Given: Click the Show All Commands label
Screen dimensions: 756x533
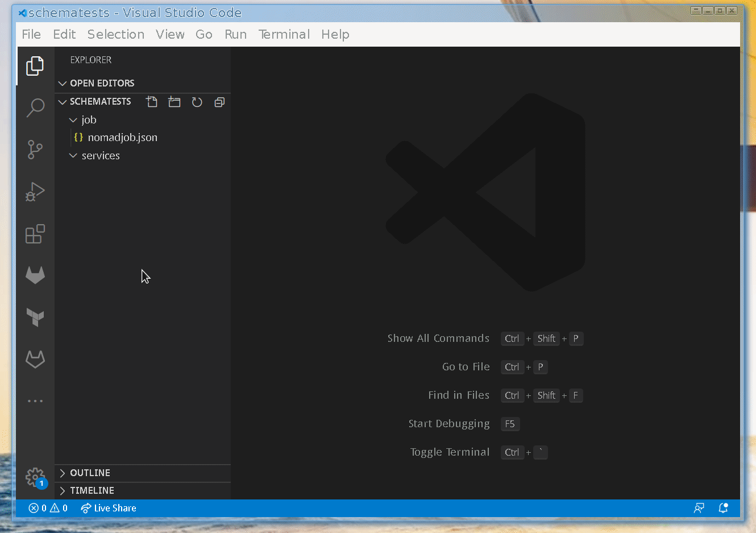Looking at the screenshot, I should [438, 338].
